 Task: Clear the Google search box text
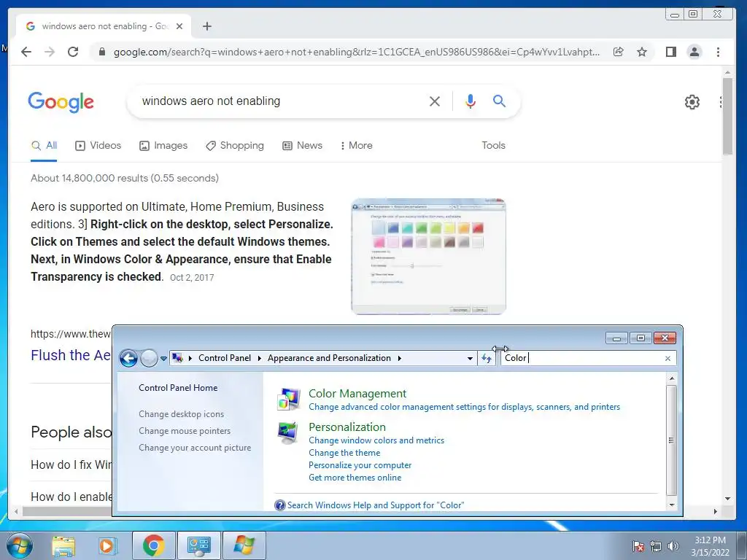click(435, 101)
